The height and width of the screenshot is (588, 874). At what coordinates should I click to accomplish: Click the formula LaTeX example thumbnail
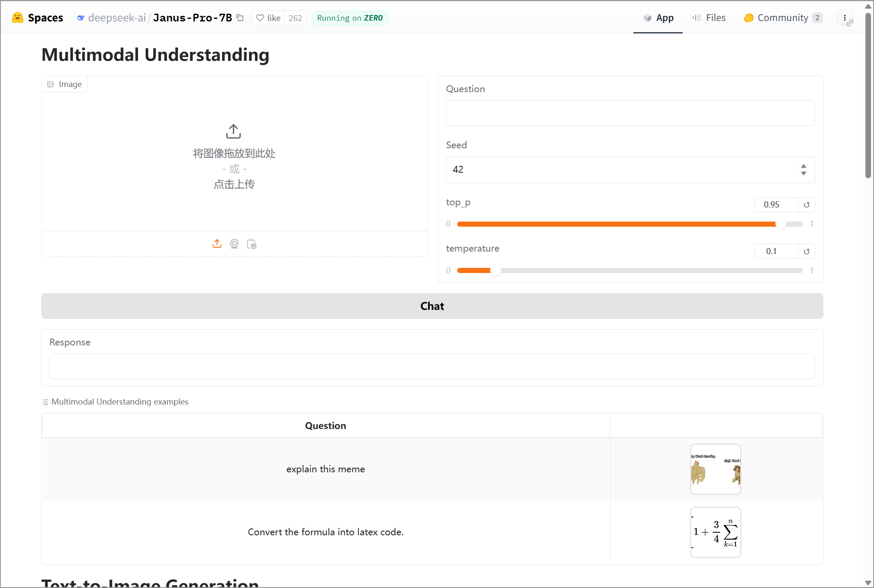[x=716, y=531]
